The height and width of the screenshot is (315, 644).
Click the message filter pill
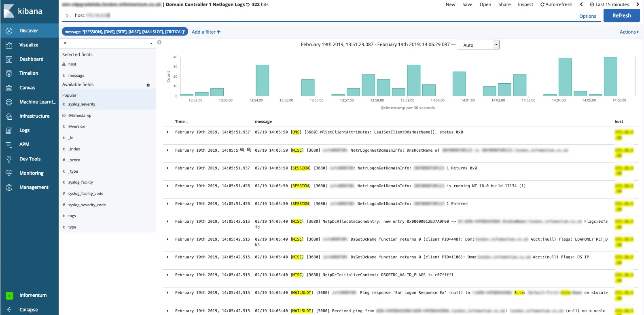point(125,32)
